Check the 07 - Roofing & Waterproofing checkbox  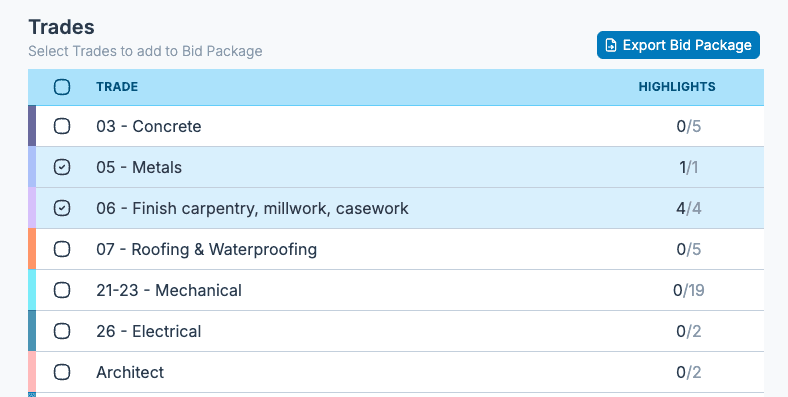[x=62, y=249]
